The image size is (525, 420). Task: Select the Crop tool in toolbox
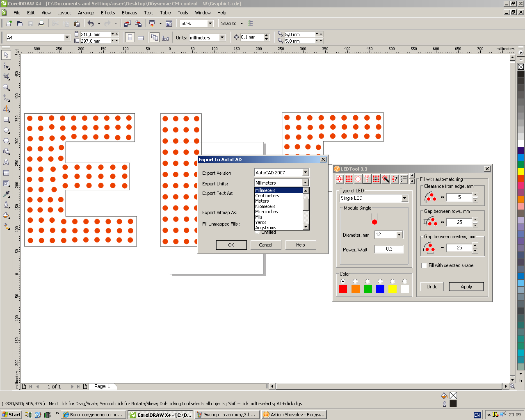click(6, 76)
